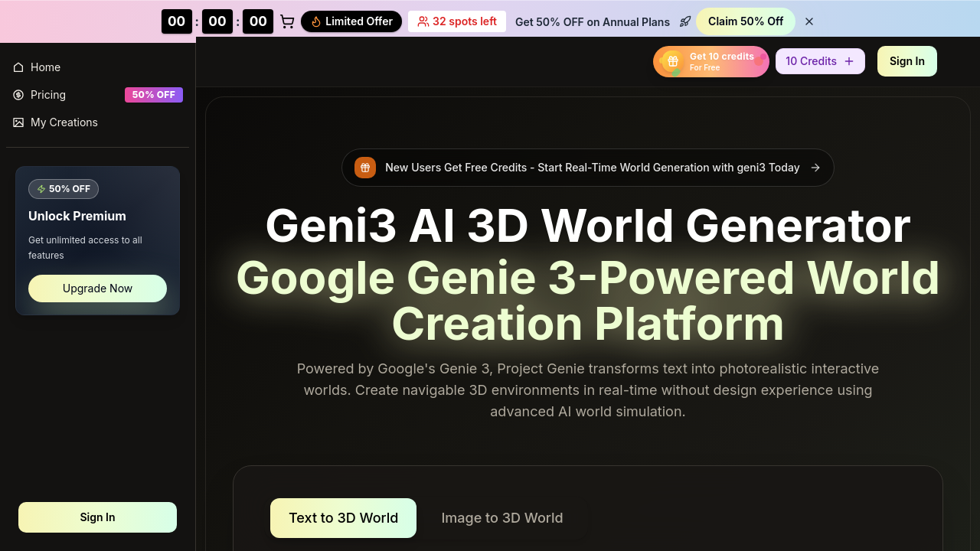The image size is (980, 551).
Task: Click the image icon next to My Creations
Action: [18, 122]
